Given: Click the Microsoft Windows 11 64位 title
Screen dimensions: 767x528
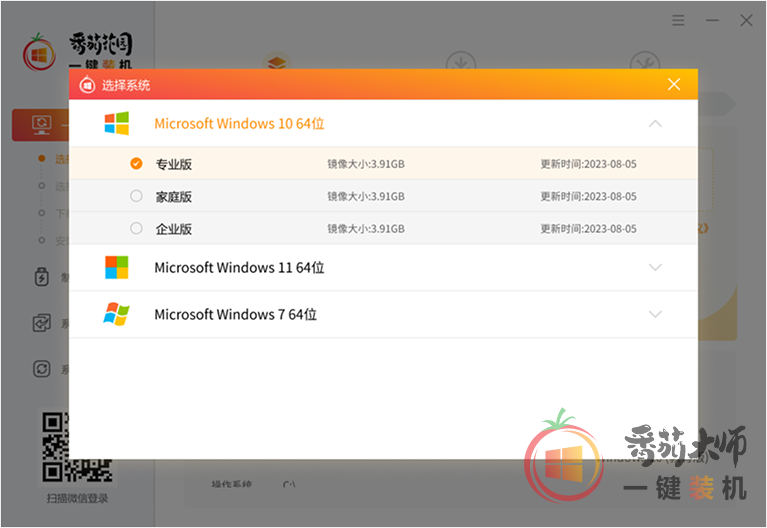Looking at the screenshot, I should [x=239, y=268].
